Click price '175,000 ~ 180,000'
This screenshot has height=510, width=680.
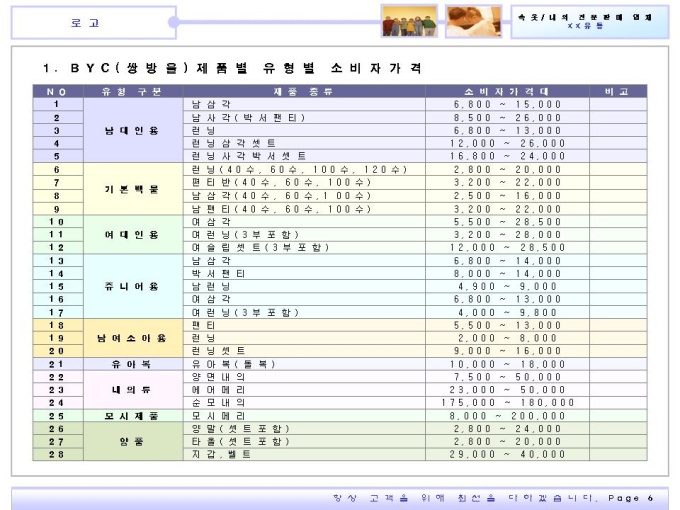[507, 402]
